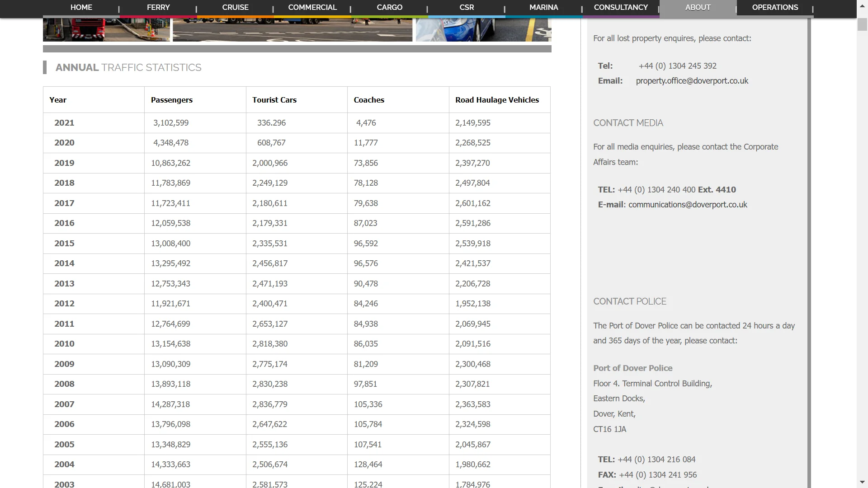Open the CARGO navigation item
The image size is (868, 488).
click(390, 8)
